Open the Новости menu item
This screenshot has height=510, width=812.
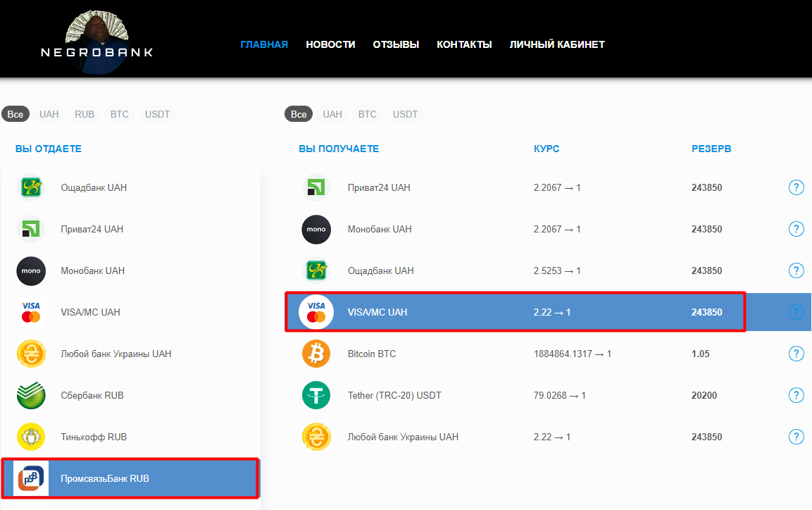(330, 44)
